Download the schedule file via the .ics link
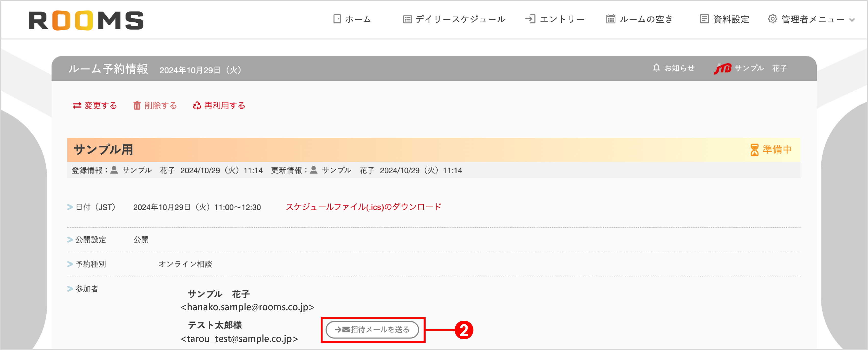Screen dimensions: 868x350 (363, 207)
